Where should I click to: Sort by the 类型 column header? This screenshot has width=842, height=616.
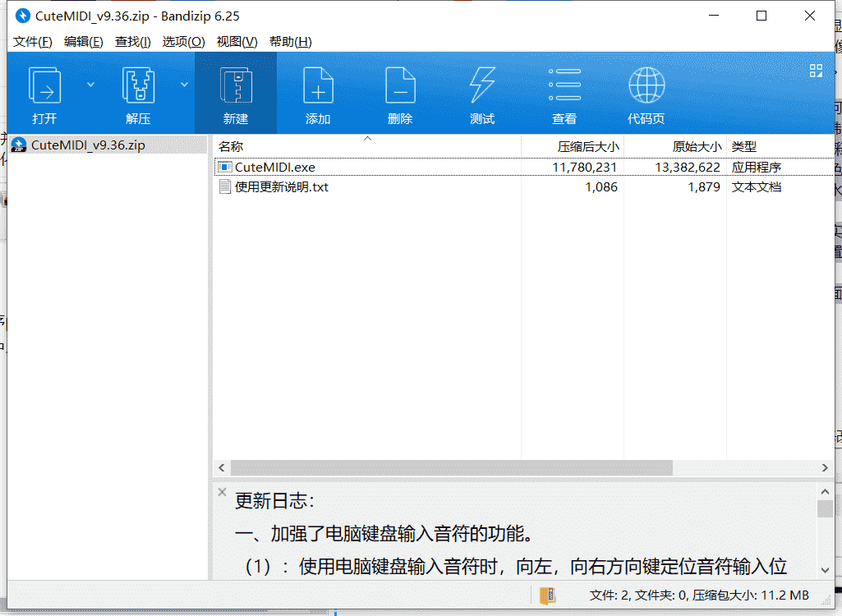pyautogui.click(x=780, y=146)
